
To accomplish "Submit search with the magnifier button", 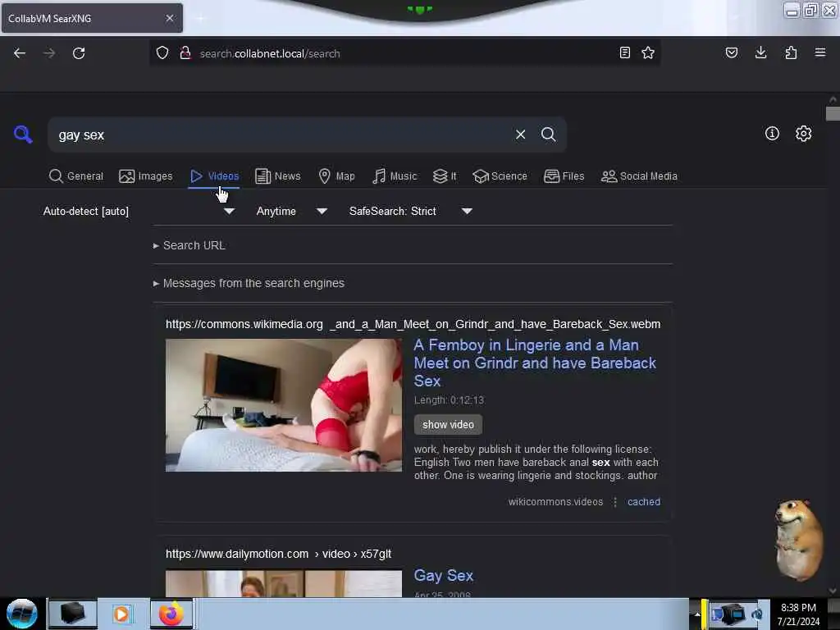I will pyautogui.click(x=548, y=135).
